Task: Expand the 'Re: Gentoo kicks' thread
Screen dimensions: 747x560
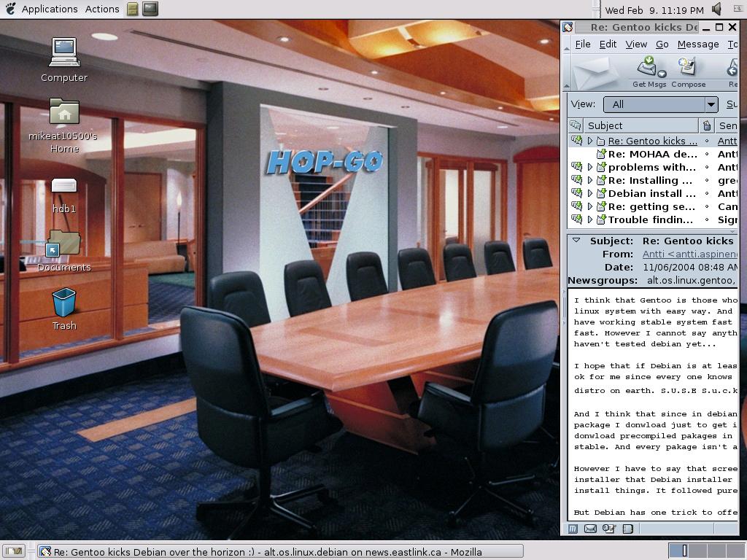Action: point(589,141)
